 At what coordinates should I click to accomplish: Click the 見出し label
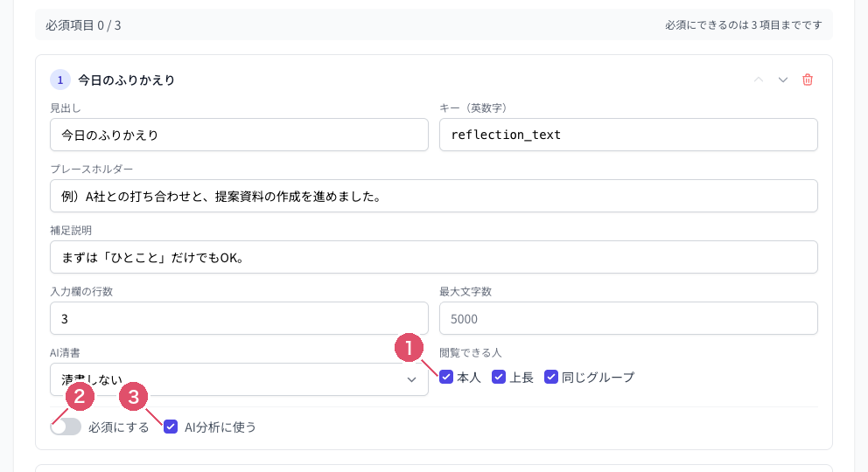coord(66,108)
